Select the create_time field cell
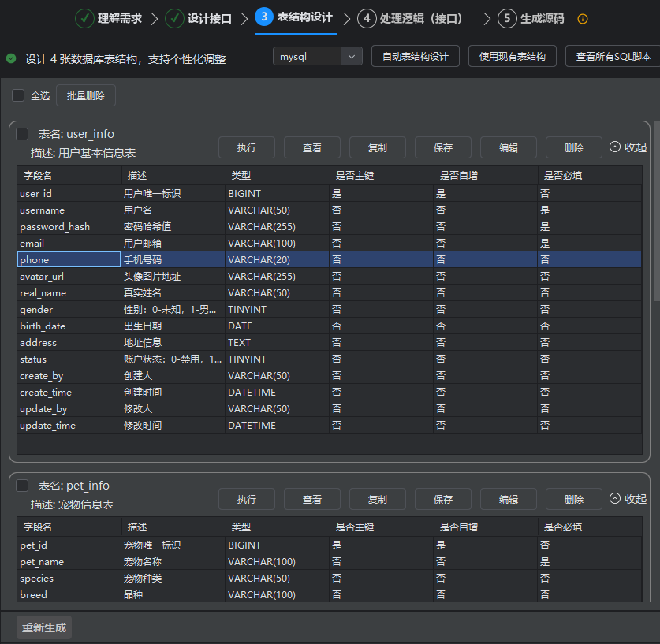This screenshot has width=660, height=644. (x=69, y=392)
